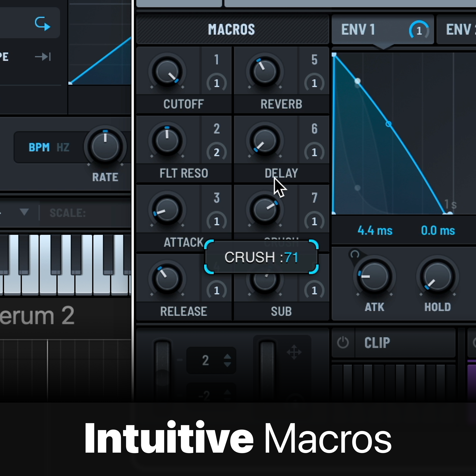Click the loop-back arrow icon in LFO panel
The width and height of the screenshot is (476, 476).
coord(42,24)
